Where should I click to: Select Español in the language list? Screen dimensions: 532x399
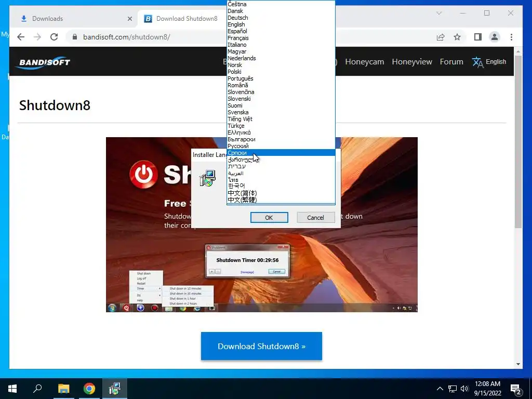pyautogui.click(x=281, y=31)
